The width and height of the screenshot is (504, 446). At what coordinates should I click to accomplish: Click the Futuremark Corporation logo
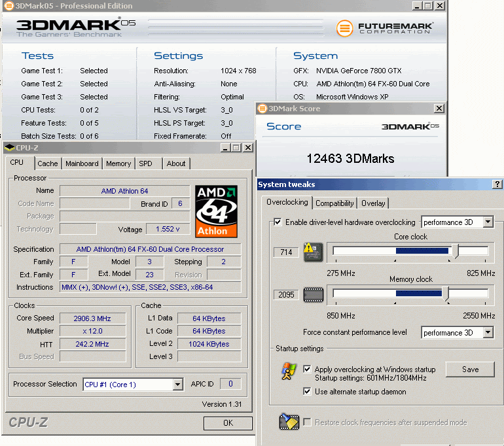tap(385, 28)
